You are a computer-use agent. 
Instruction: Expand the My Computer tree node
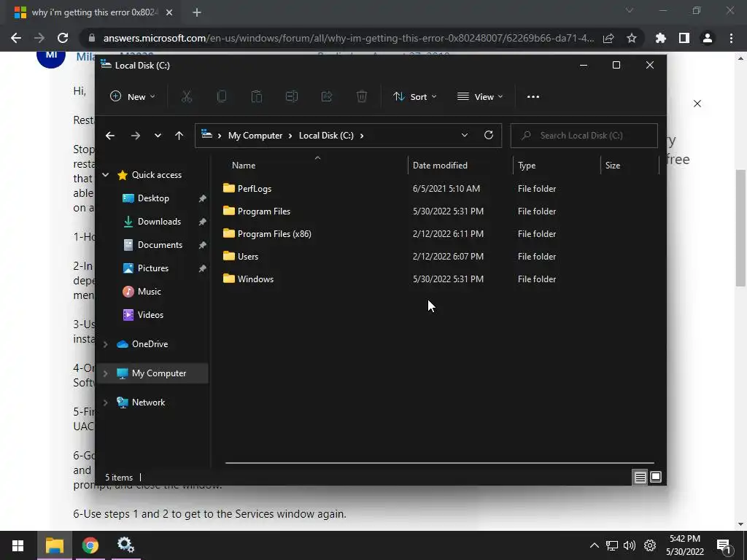pos(105,373)
